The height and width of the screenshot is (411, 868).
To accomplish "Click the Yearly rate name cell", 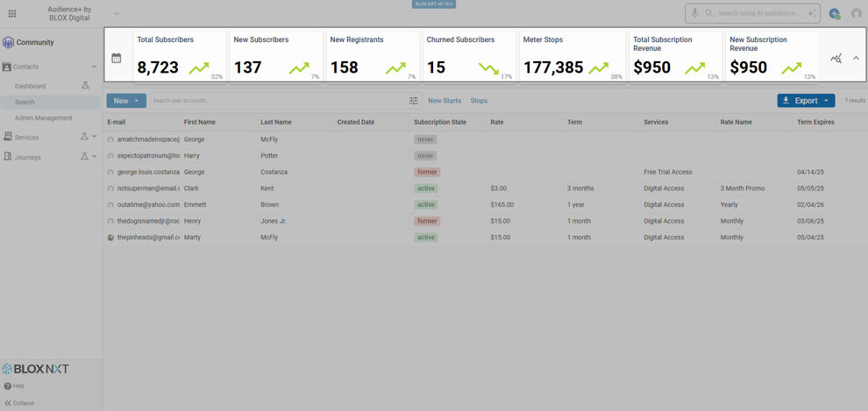I will pos(729,205).
